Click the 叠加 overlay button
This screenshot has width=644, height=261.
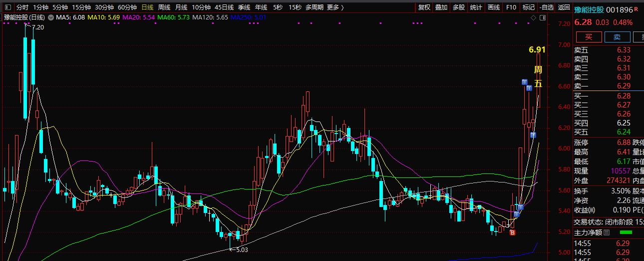(x=441, y=7)
